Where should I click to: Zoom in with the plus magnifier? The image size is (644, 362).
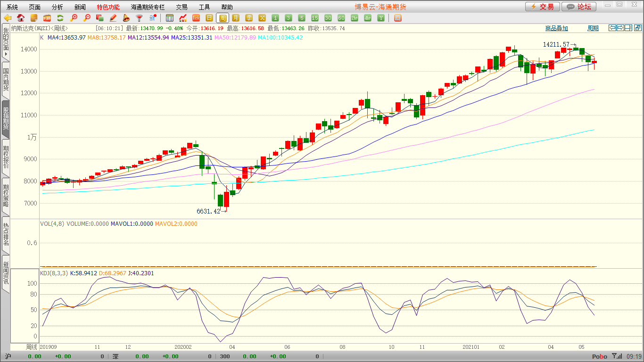click(x=74, y=18)
